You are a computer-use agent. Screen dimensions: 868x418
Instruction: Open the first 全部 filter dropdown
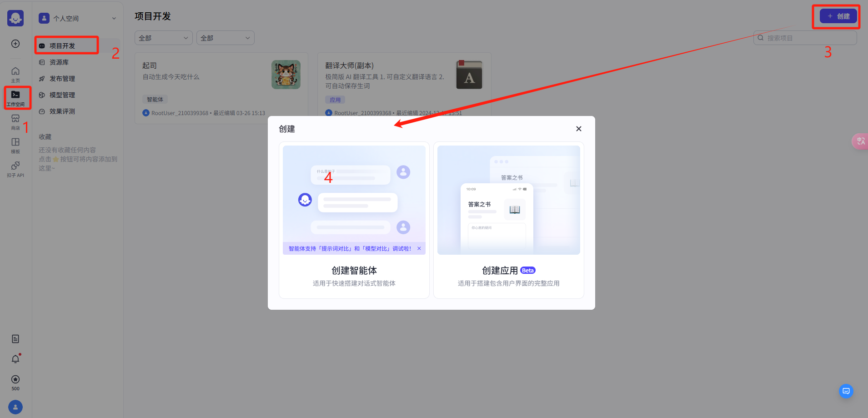point(163,38)
